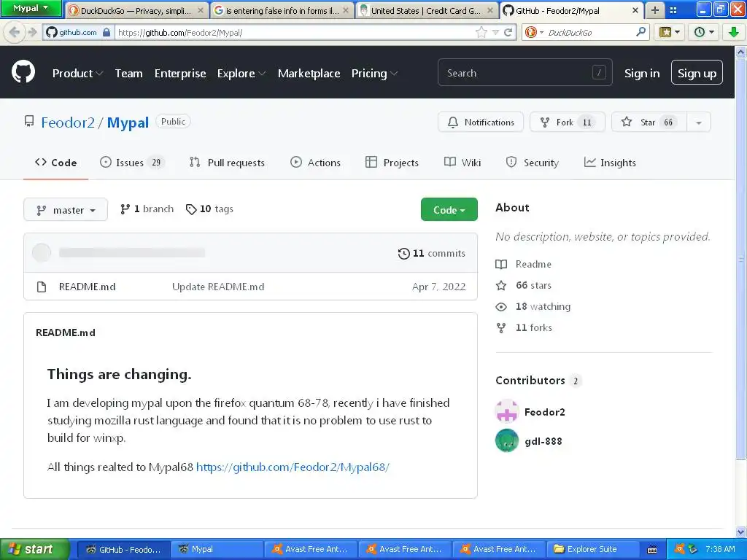Click the Sign up button
Screen dimensions: 747x560
click(697, 73)
